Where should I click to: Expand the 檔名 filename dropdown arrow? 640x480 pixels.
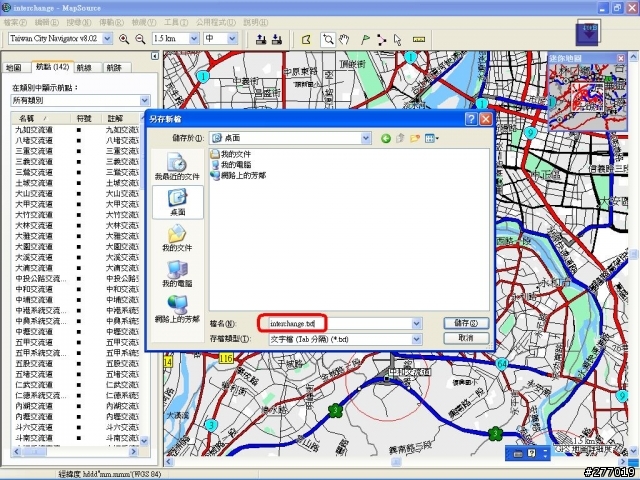point(416,323)
